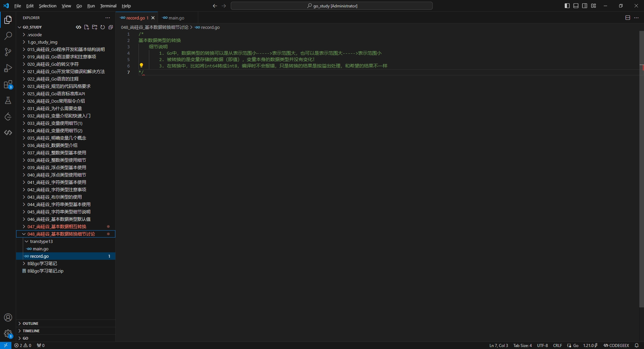The image size is (644, 349).
Task: Open Accounts icon in activity bar
Action: point(8,317)
